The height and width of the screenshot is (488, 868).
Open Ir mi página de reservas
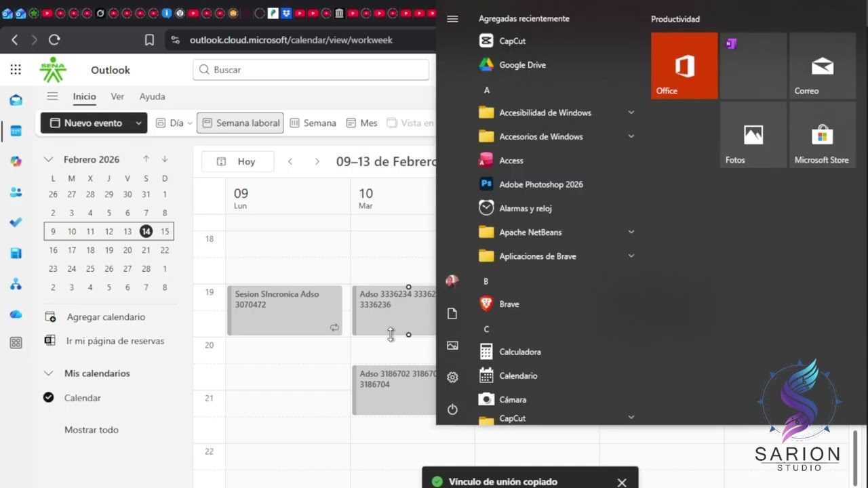pos(104,341)
